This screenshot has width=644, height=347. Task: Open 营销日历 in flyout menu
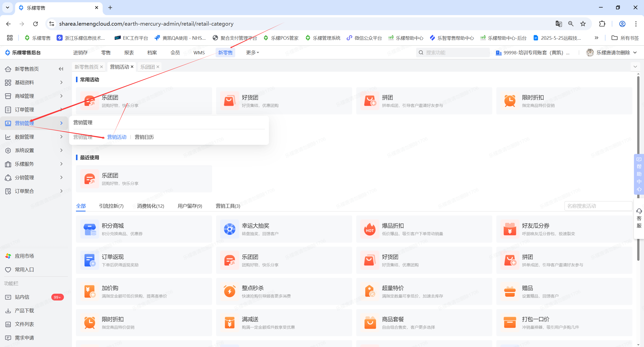coord(144,137)
